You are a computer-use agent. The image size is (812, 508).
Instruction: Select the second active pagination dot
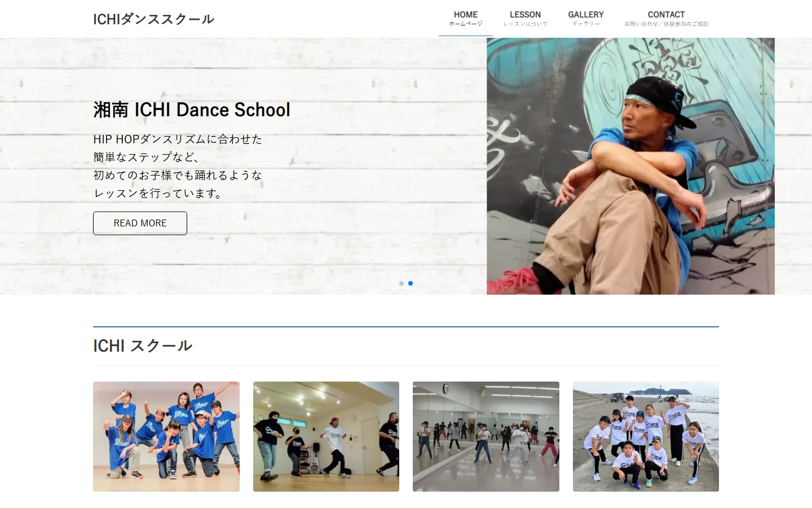pyautogui.click(x=411, y=283)
